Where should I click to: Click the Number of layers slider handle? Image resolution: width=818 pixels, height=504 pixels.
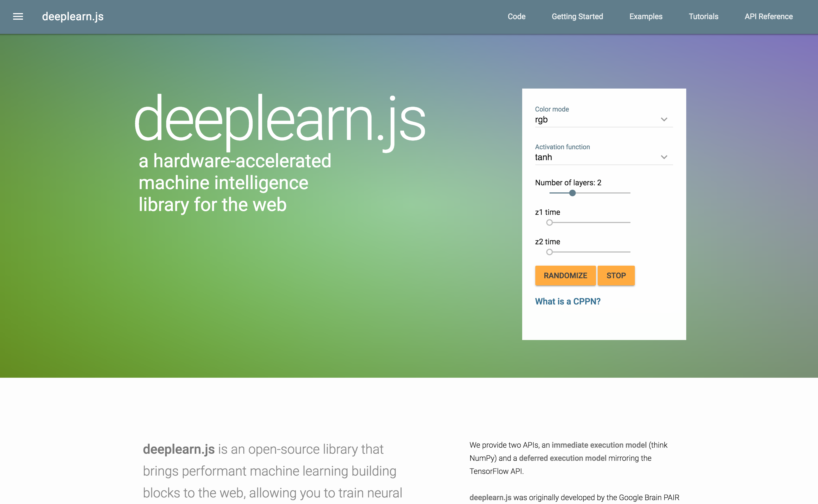click(x=572, y=193)
